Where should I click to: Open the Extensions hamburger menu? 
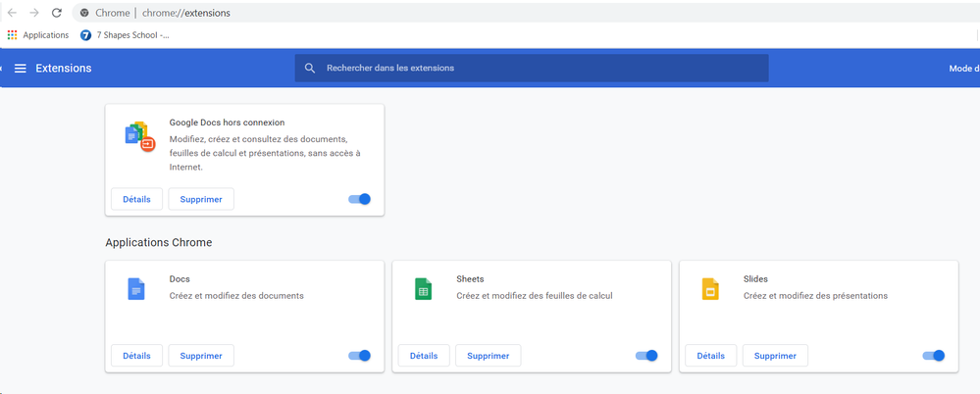point(20,69)
